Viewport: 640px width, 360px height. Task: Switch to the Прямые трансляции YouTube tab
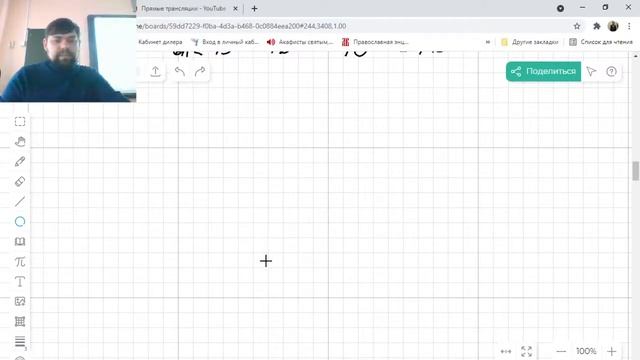pyautogui.click(x=183, y=8)
